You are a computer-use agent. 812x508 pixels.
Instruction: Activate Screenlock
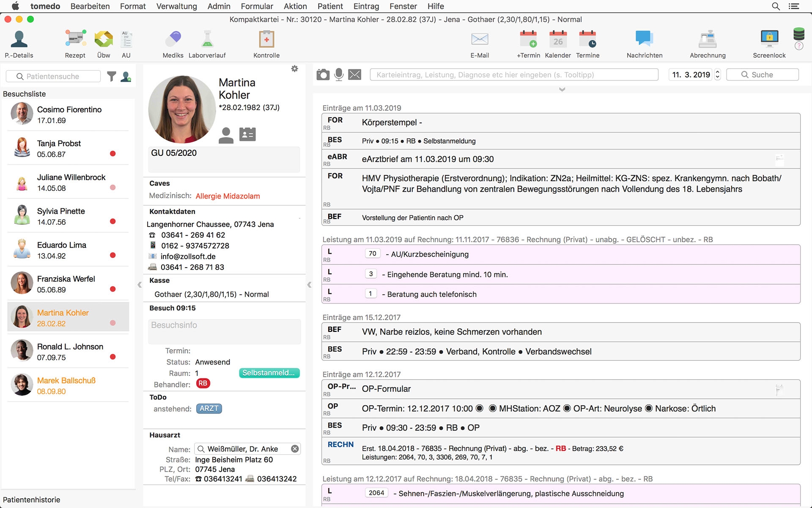click(769, 39)
